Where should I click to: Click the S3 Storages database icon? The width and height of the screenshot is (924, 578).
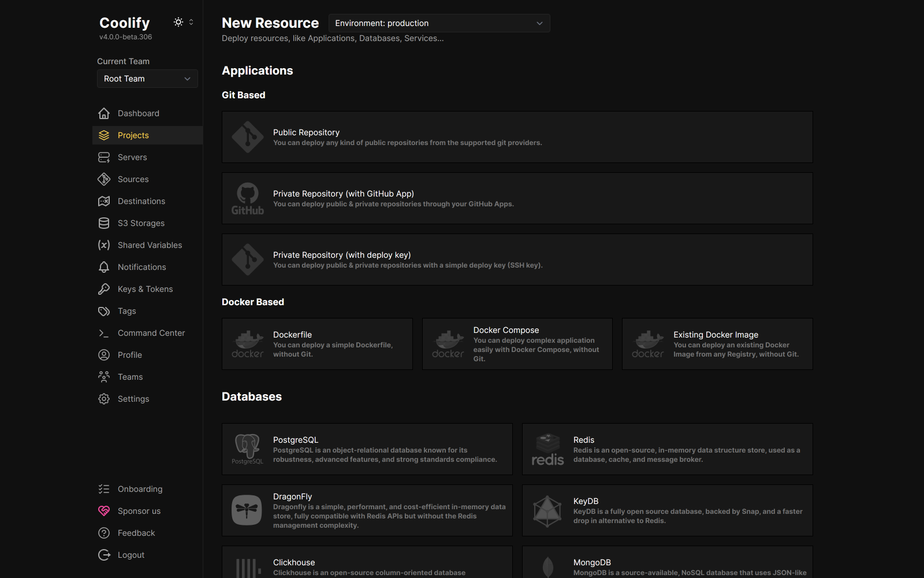pyautogui.click(x=104, y=223)
